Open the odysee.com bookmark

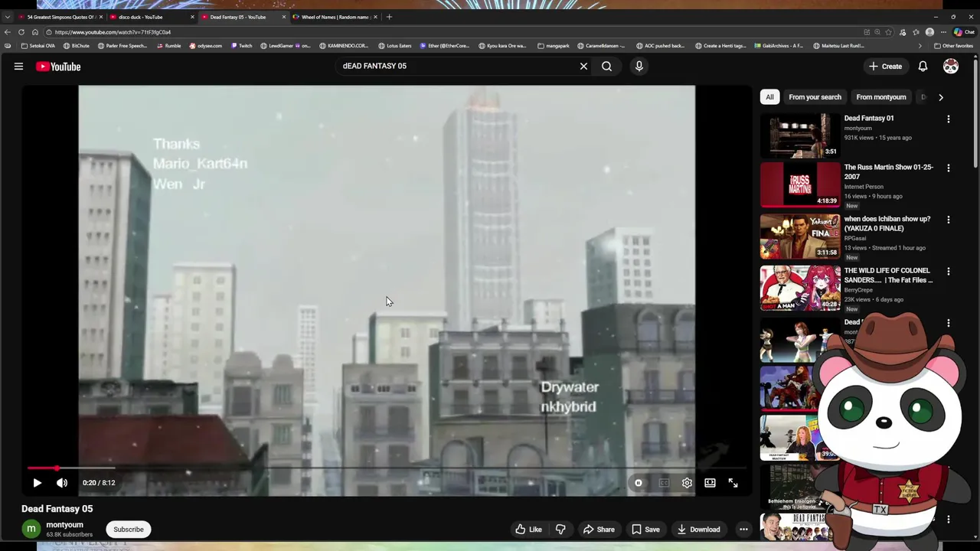206,46
